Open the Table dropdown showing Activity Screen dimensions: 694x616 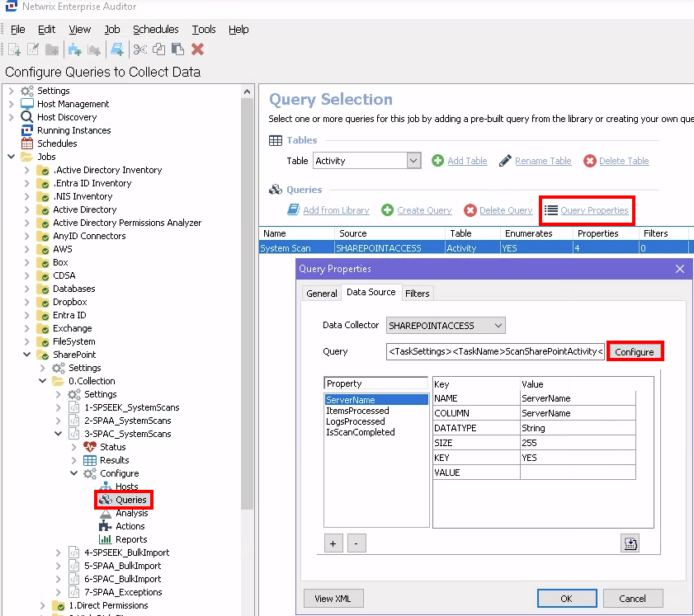(x=413, y=161)
